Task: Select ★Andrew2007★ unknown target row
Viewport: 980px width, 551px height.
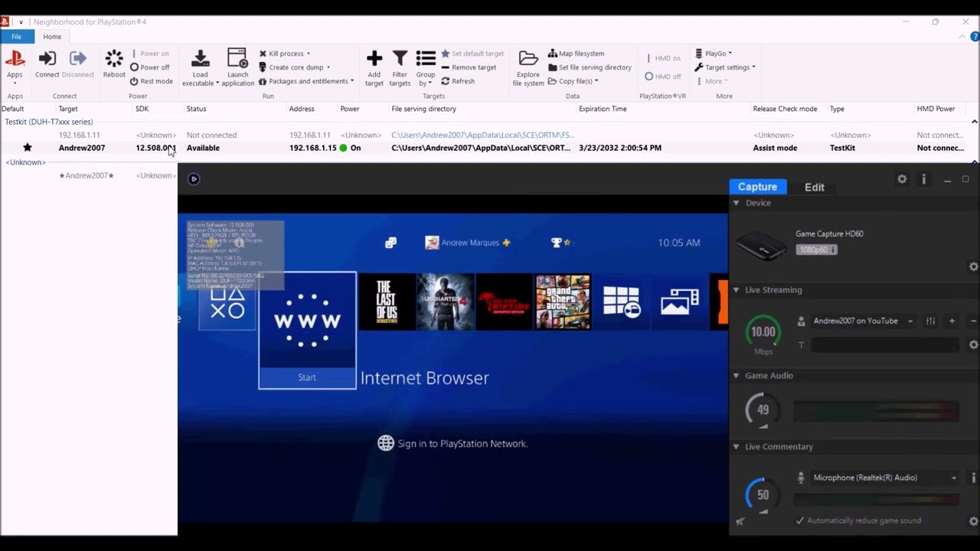Action: 87,176
